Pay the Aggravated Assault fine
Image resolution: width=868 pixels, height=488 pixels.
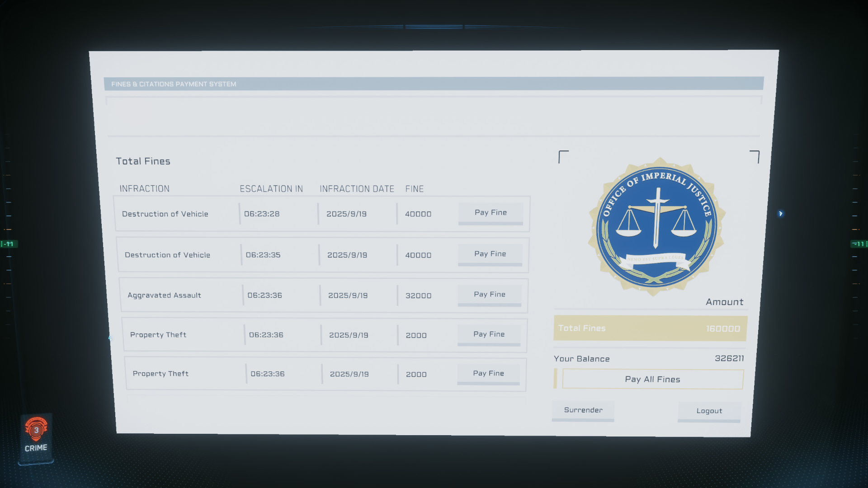tap(490, 295)
